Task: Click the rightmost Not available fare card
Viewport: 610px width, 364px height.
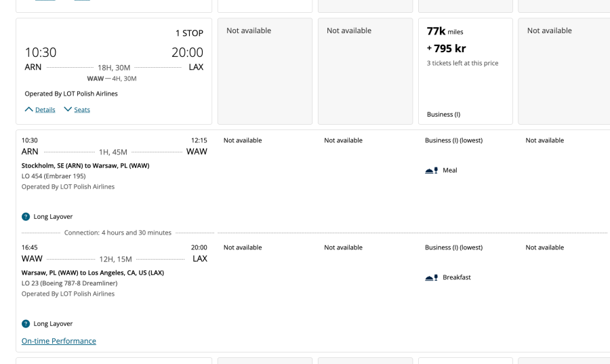Action: point(550,31)
